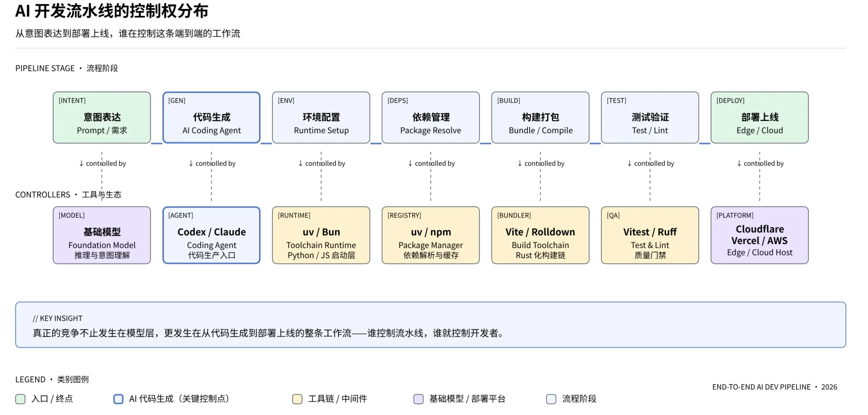Click the text 代码生产入口
The height and width of the screenshot is (415, 868).
211,255
